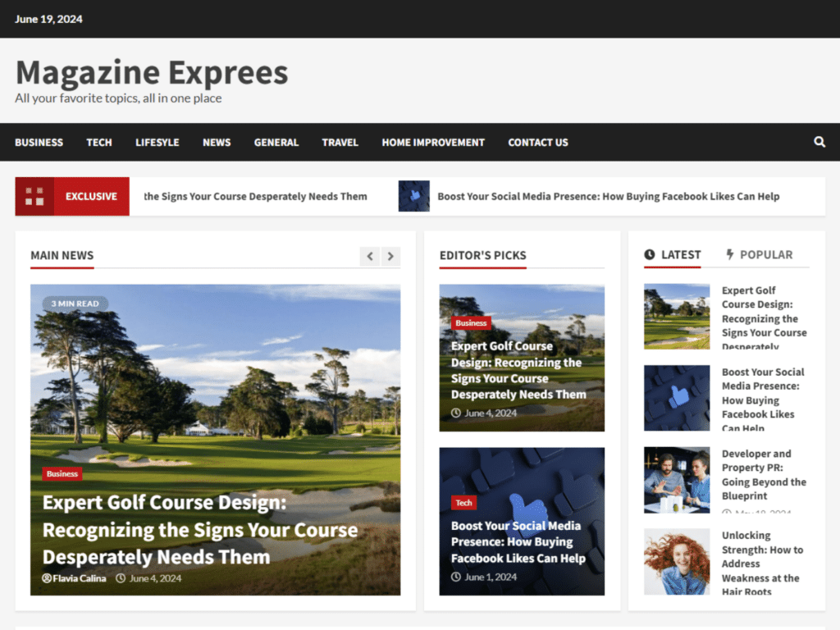The image size is (840, 630).
Task: Click the right arrow in Main News carousel
Action: 390,256
